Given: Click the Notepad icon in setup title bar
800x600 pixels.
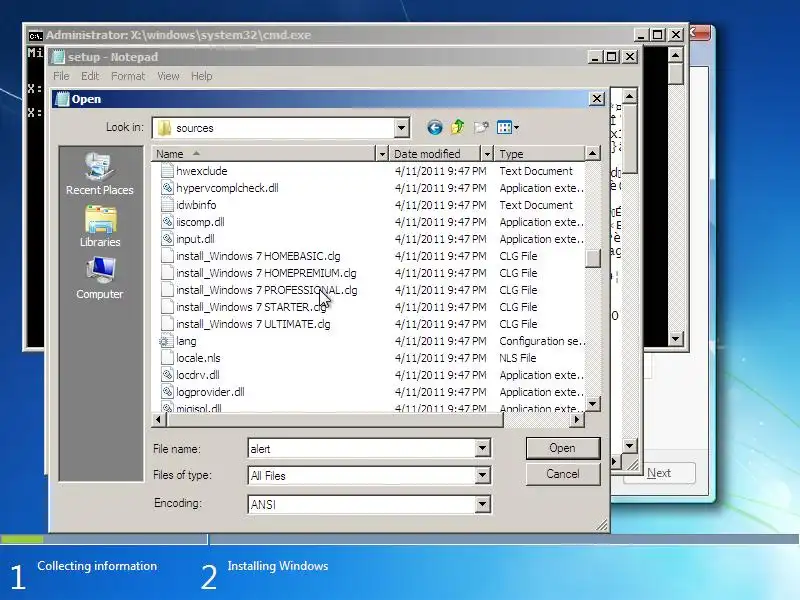Looking at the screenshot, I should pyautogui.click(x=59, y=57).
